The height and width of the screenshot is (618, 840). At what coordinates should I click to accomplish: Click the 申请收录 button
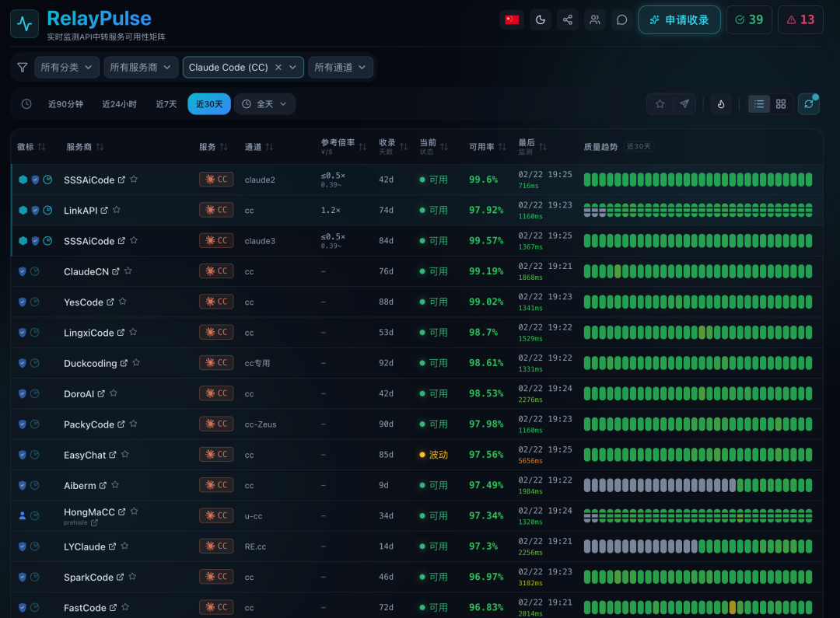pyautogui.click(x=680, y=20)
